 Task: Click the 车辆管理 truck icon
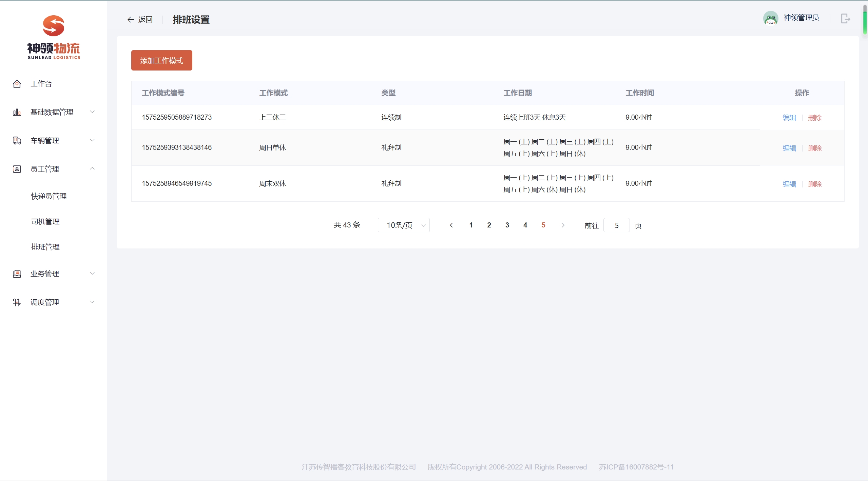(x=17, y=141)
